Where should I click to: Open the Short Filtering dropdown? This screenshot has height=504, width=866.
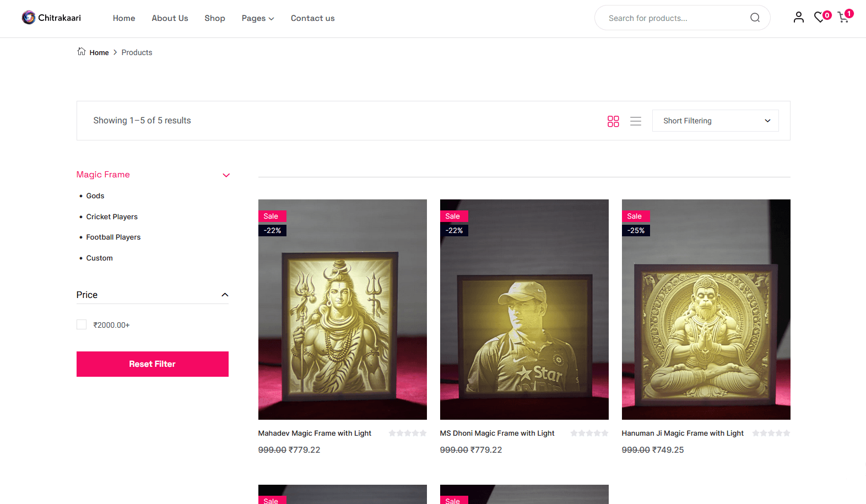pyautogui.click(x=715, y=121)
